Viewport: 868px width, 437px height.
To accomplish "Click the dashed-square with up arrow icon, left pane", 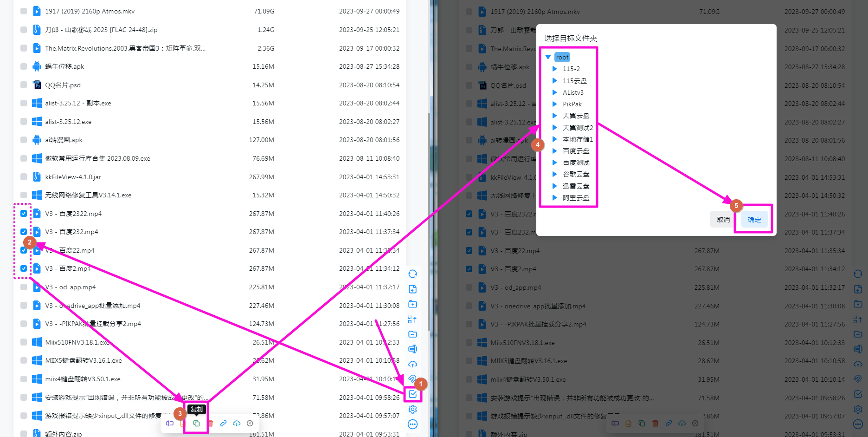I will [x=412, y=319].
